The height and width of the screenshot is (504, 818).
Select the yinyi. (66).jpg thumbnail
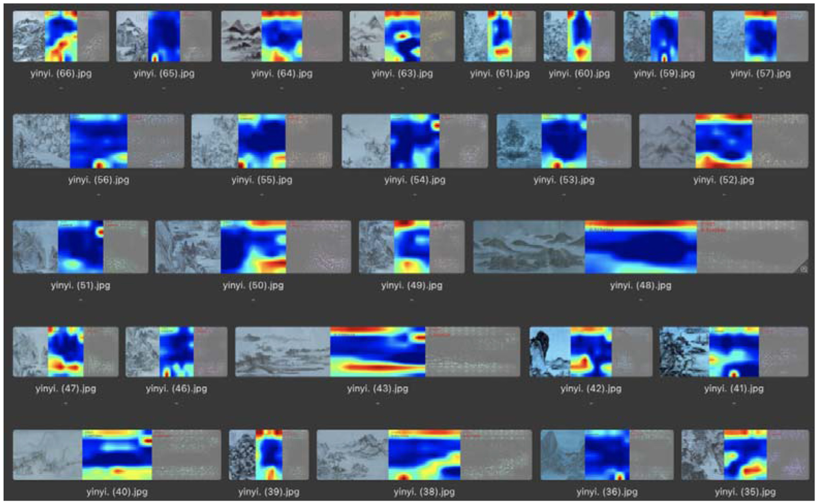click(61, 36)
